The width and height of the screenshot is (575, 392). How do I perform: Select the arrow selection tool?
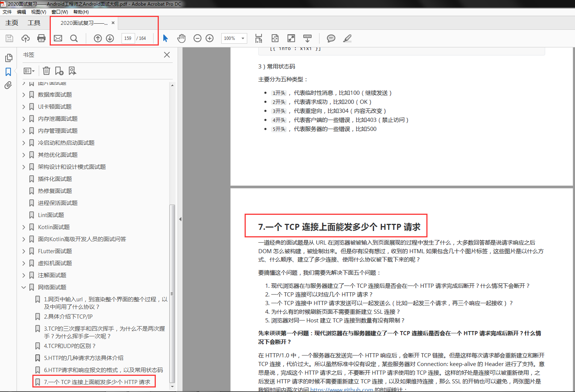(x=166, y=38)
